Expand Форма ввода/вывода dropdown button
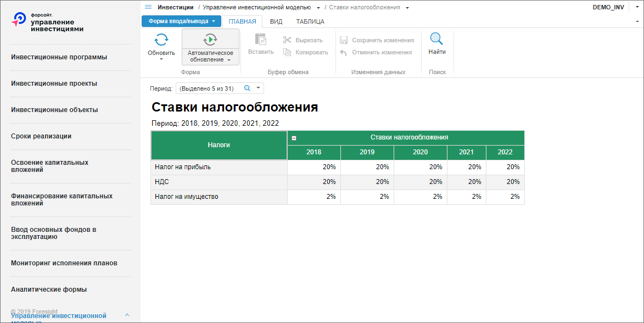The image size is (644, 323). click(x=181, y=21)
